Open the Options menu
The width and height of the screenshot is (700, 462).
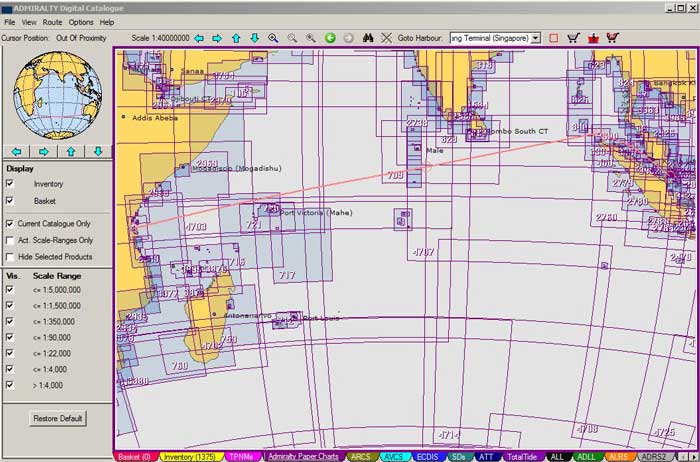pyautogui.click(x=81, y=21)
